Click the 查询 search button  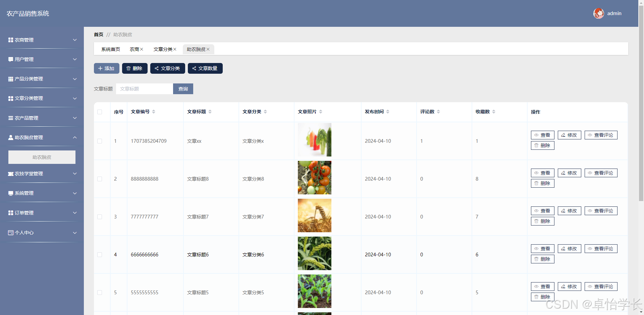[x=183, y=89]
